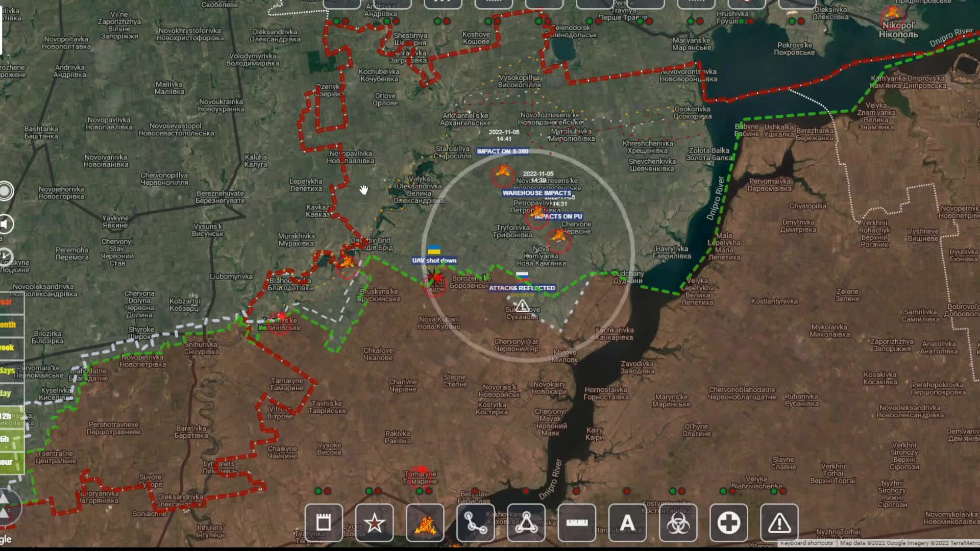Activate the triangle polygon area tool
This screenshot has height=551, width=980.
click(526, 522)
